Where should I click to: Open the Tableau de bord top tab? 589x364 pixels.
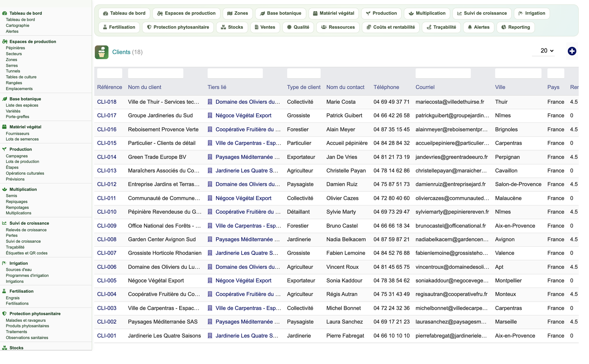124,13
